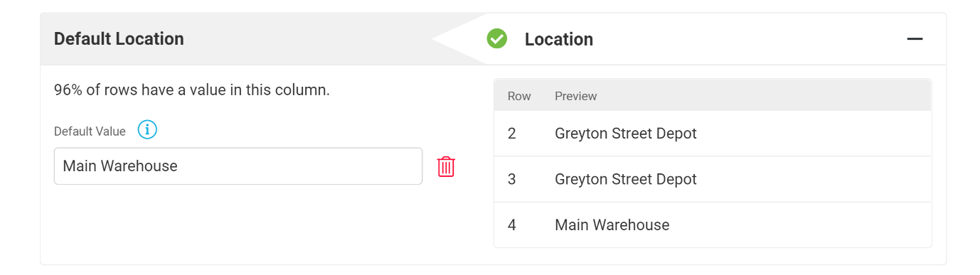Click row number 4 cell
This screenshot has width=980, height=275.
click(512, 225)
